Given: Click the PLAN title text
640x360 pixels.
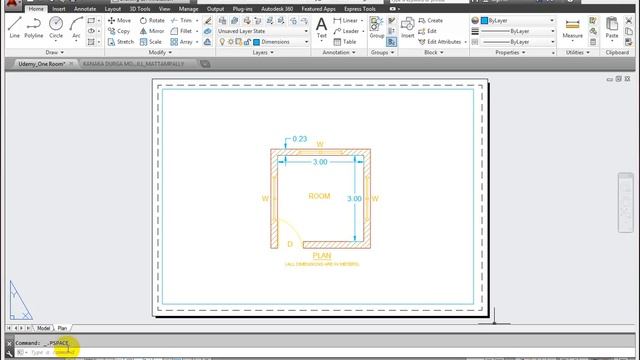Looking at the screenshot, I should pyautogui.click(x=322, y=256).
